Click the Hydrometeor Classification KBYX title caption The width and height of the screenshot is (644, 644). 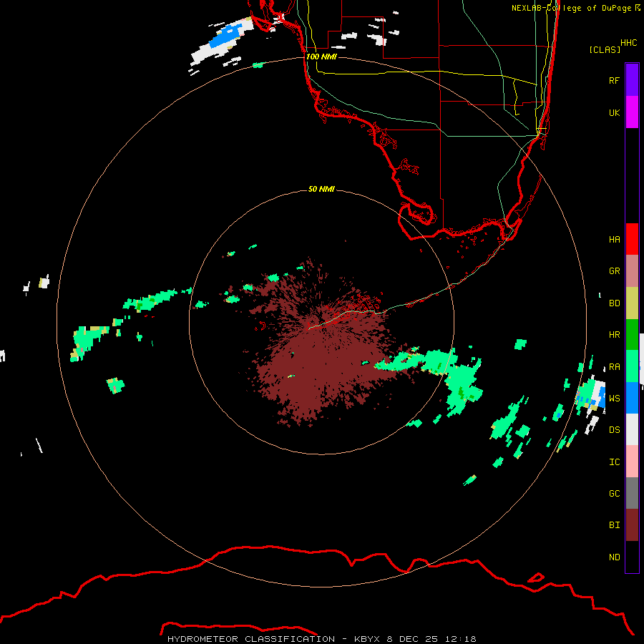321,639
